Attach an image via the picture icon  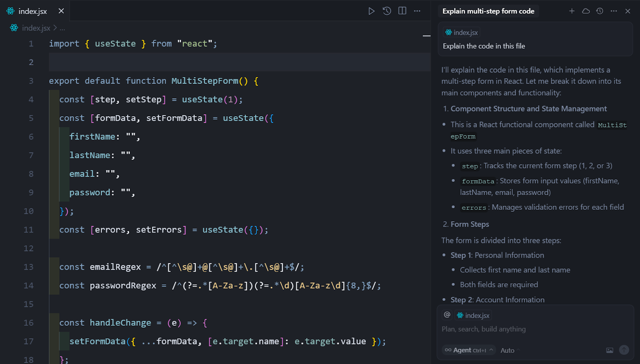click(609, 350)
